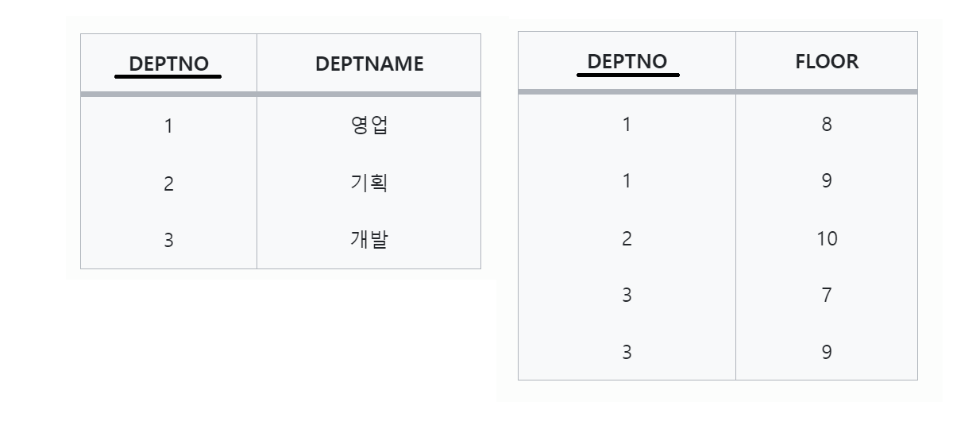The height and width of the screenshot is (421, 980).
Task: Select the FLOOR value 7 cell
Action: 827,295
